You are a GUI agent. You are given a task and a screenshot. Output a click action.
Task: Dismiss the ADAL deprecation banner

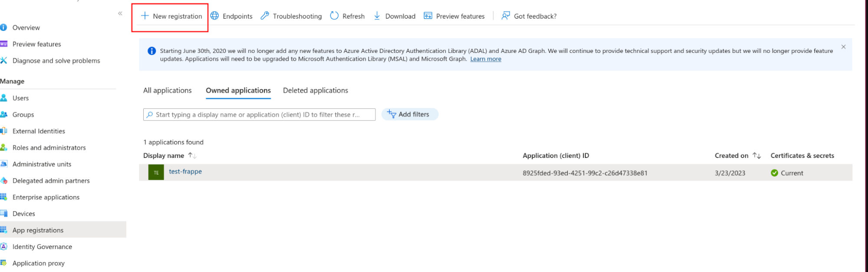pos(843,47)
